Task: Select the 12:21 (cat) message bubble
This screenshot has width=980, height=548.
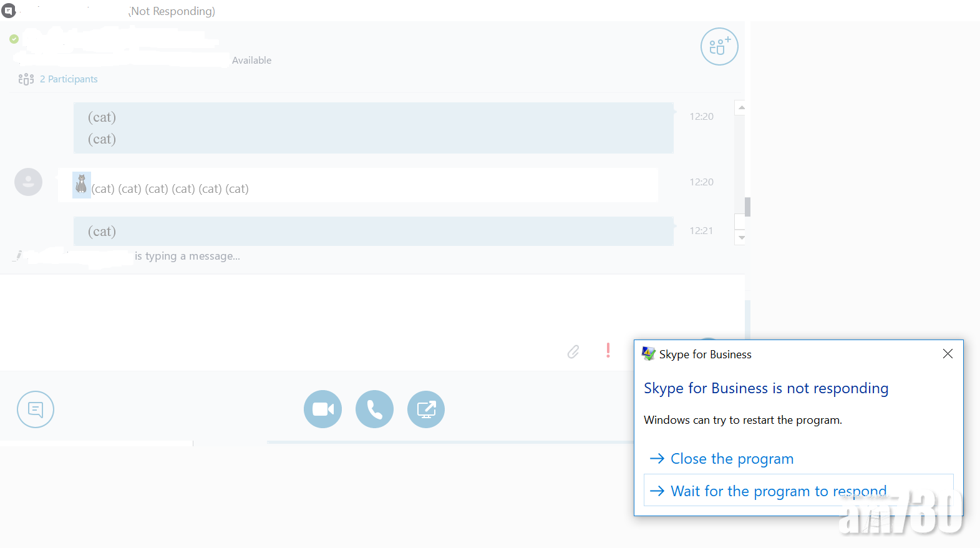Action: (373, 232)
